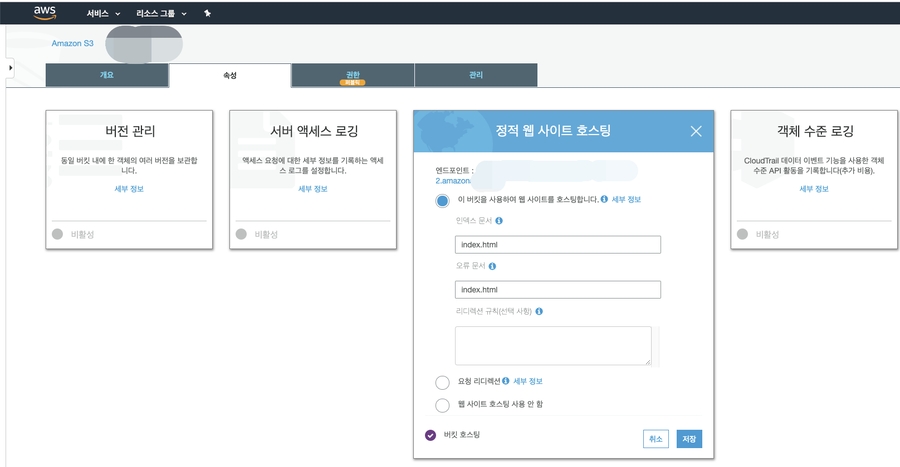Open the 리소스 그룹 dropdown menu
The width and height of the screenshot is (900, 467).
click(x=161, y=14)
